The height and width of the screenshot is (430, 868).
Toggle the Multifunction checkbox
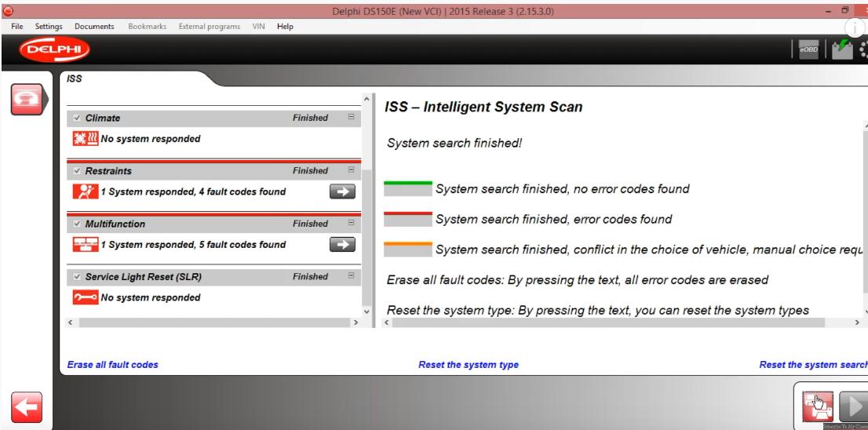tap(77, 224)
